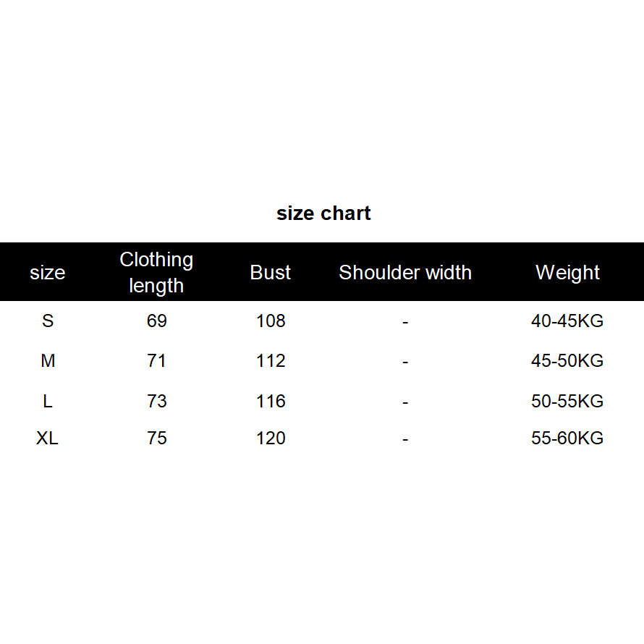Click bust value 112
Screen dimensions: 644x644
271,360
